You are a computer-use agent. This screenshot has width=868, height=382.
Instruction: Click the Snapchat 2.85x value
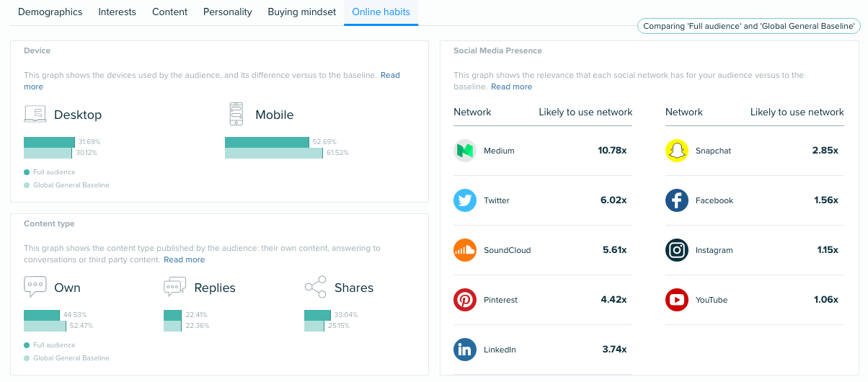[x=825, y=151]
